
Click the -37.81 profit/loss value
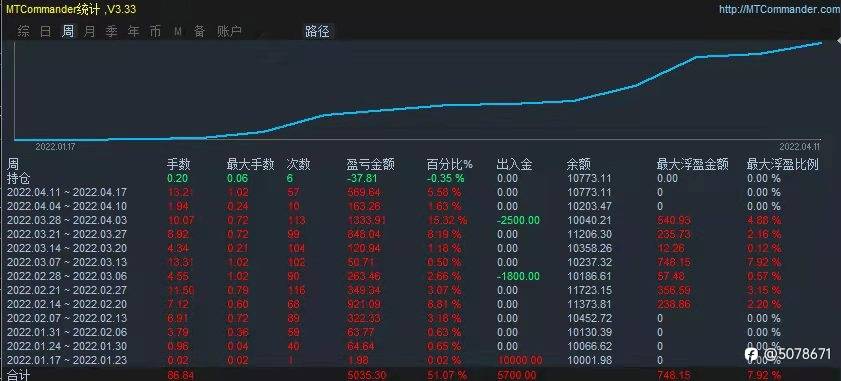[x=362, y=178]
